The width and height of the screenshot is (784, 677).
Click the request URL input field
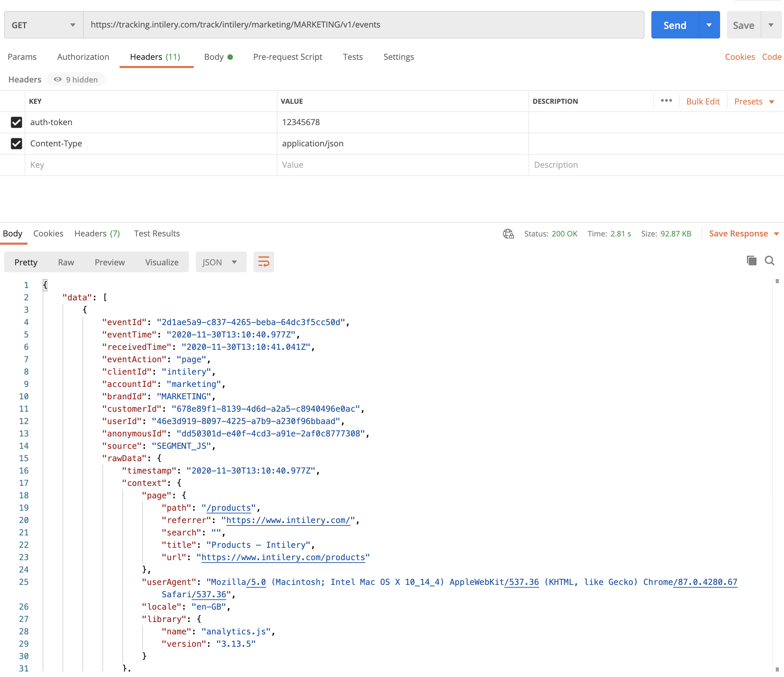tap(363, 25)
